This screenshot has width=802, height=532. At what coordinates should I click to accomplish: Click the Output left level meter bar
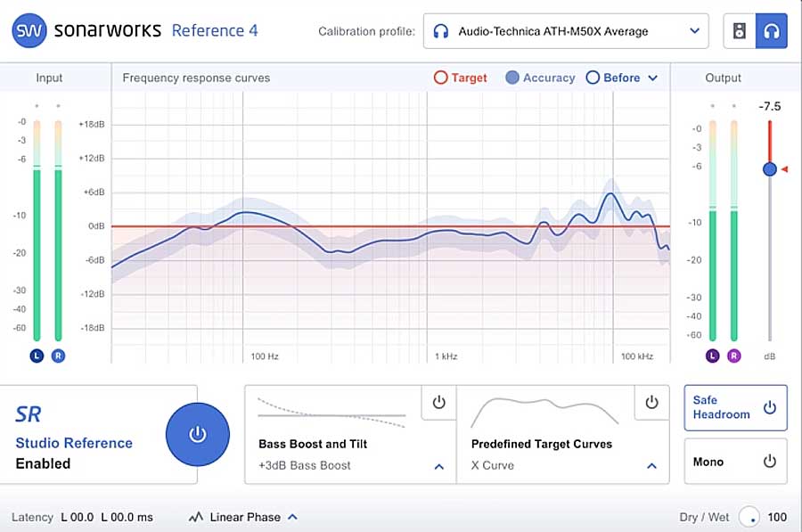click(713, 231)
